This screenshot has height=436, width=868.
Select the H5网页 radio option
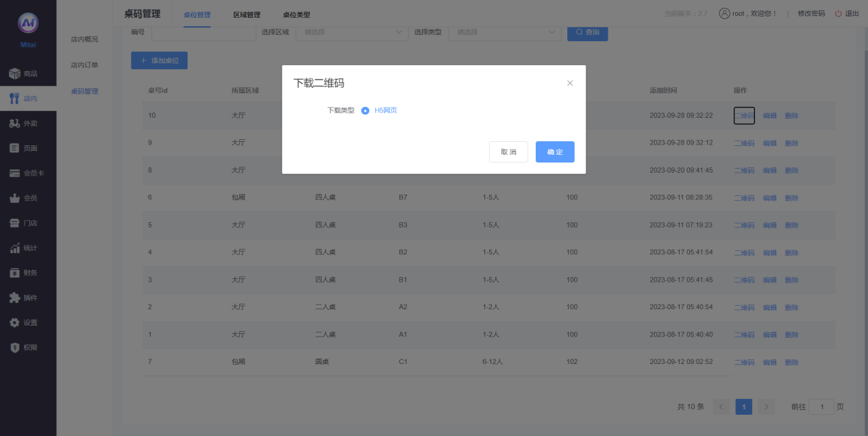click(365, 110)
